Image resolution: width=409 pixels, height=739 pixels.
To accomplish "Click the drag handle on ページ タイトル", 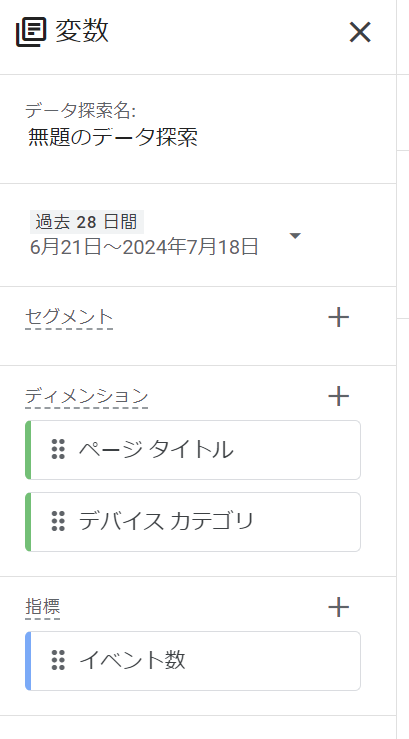I will [58, 449].
